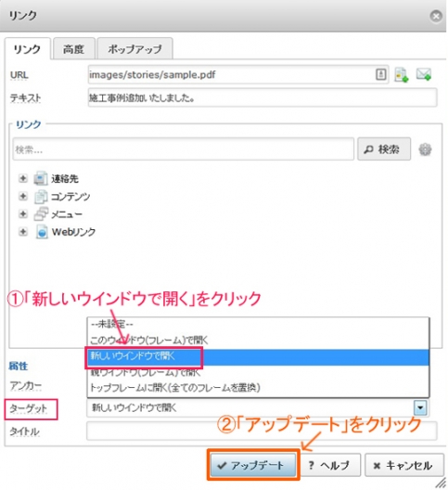448x490 pixels.
Task: Select the 連絡先 tree label
Action: tap(65, 179)
